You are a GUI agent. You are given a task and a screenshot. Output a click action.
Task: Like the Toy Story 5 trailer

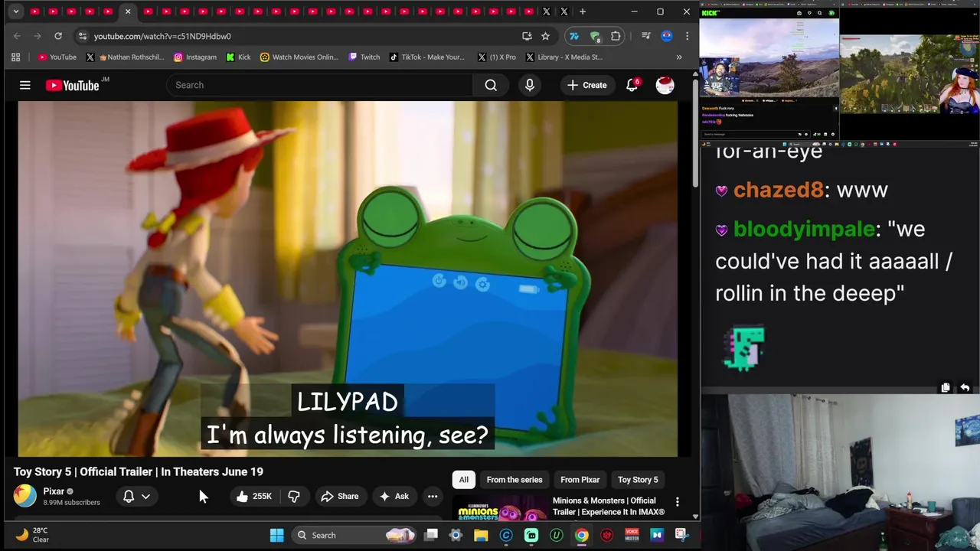coord(254,496)
